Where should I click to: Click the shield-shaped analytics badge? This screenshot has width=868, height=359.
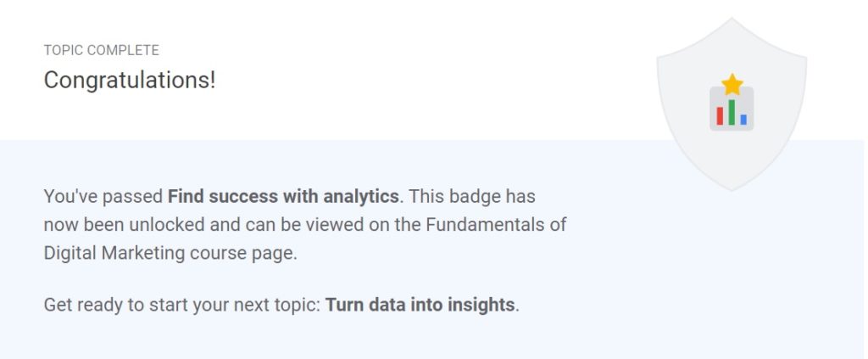pos(732,104)
